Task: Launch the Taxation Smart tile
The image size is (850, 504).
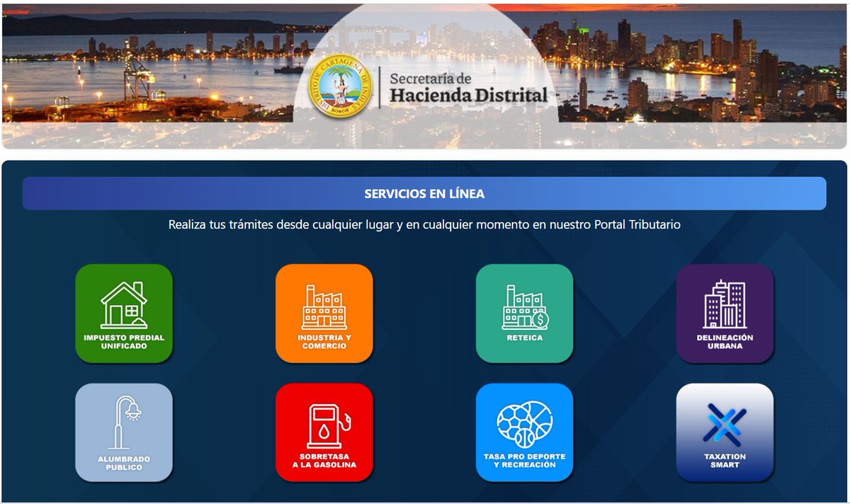Action: 725,433
